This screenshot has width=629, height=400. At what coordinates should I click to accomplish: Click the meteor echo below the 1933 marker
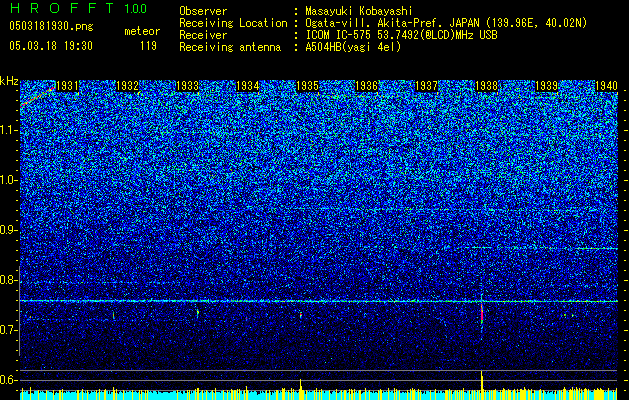pos(197,312)
